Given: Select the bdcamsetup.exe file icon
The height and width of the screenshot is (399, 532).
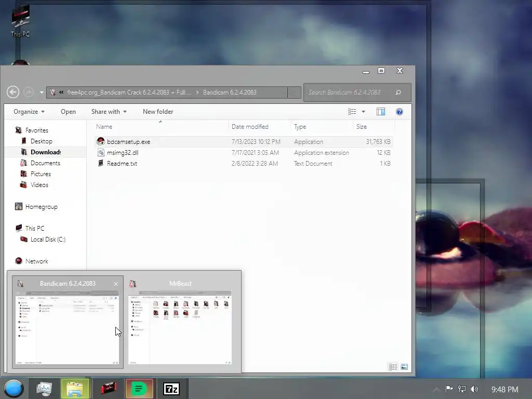Looking at the screenshot, I should pyautogui.click(x=100, y=141).
